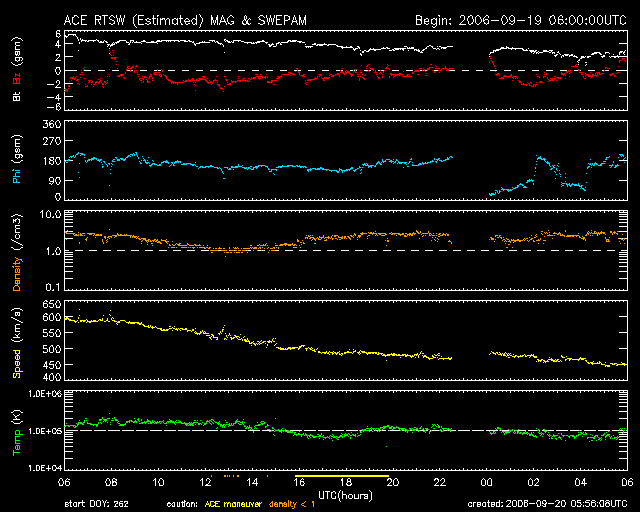Click the "-2" tick on the Bt Bz axis
This screenshot has height=512, width=640.
tap(56, 84)
